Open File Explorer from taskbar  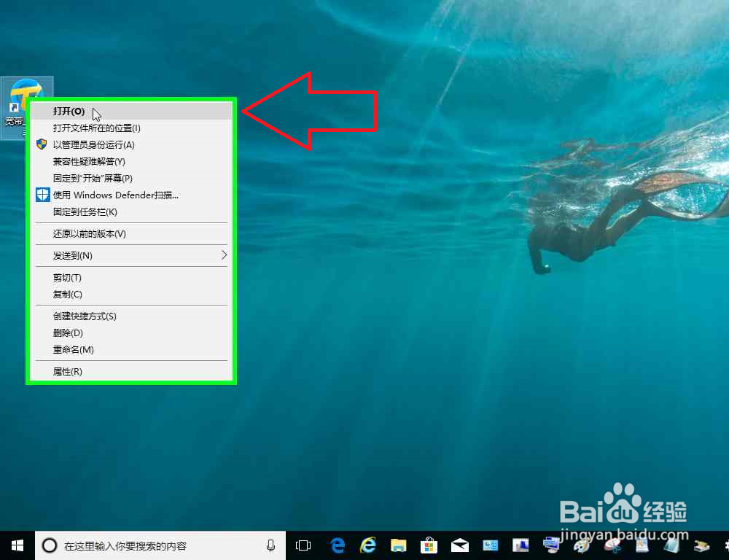(399, 545)
